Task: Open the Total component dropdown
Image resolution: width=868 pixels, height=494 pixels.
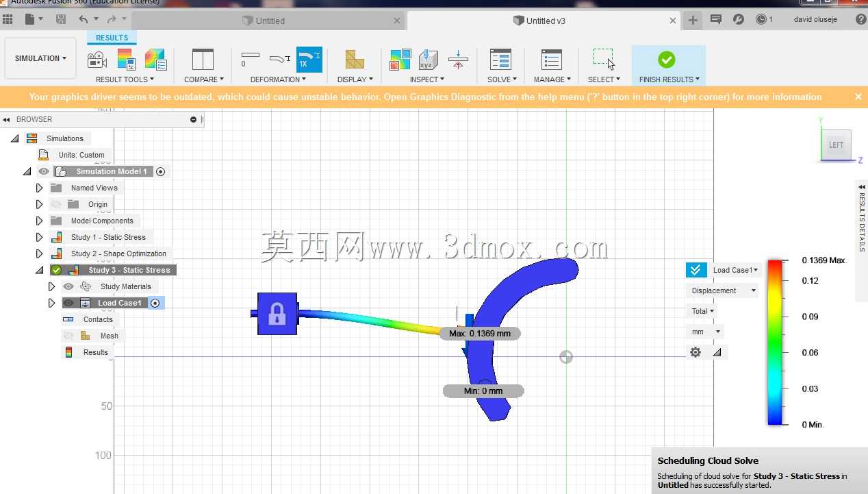Action: click(x=702, y=311)
